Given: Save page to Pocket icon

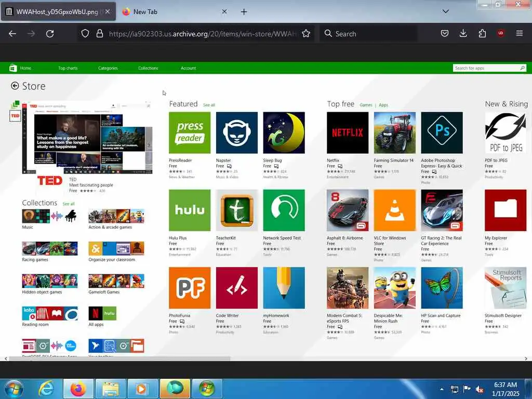Looking at the screenshot, I should [x=445, y=33].
